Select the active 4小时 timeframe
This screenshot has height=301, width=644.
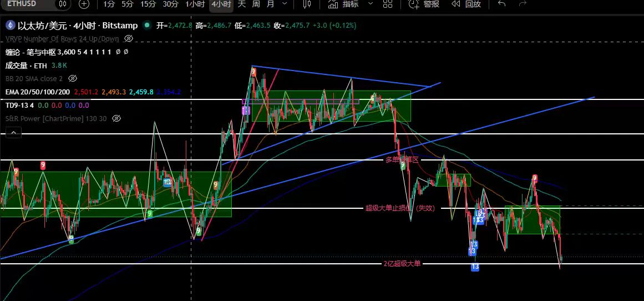click(221, 4)
